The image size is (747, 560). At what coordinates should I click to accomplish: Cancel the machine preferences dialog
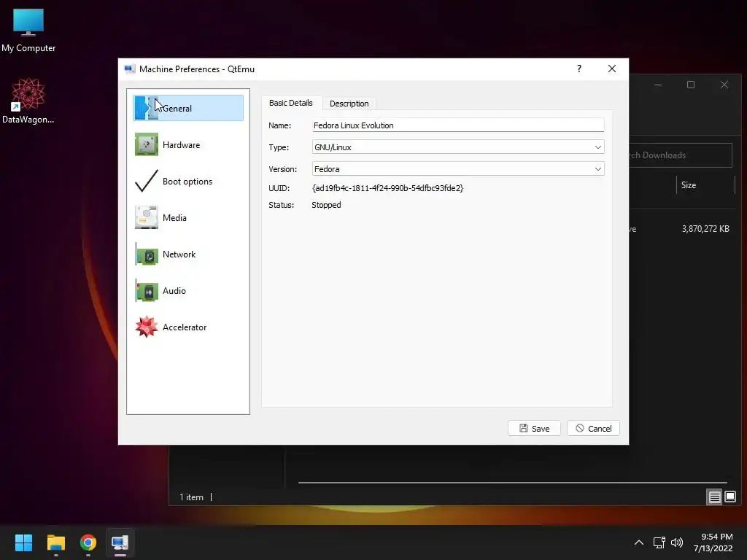pos(593,428)
